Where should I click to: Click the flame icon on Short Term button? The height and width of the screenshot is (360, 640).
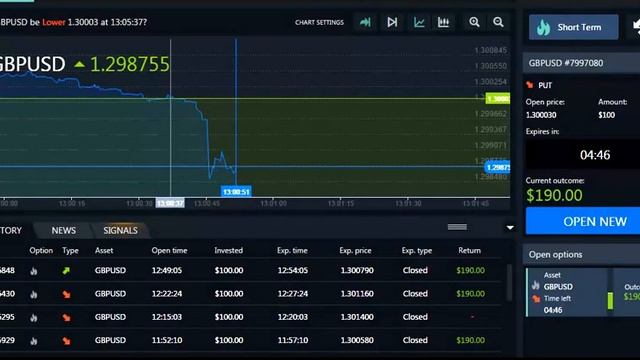tap(543, 27)
